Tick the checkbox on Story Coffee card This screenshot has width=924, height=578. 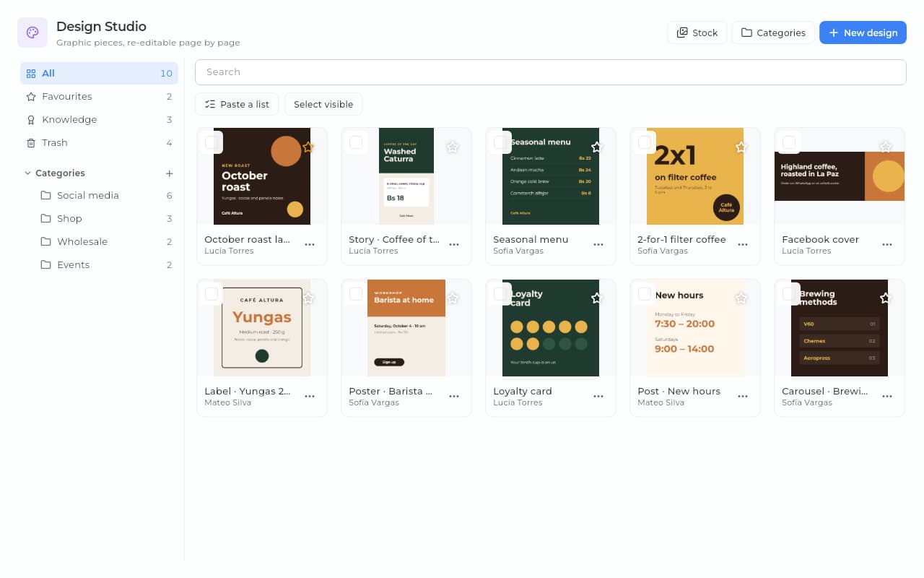pos(356,142)
